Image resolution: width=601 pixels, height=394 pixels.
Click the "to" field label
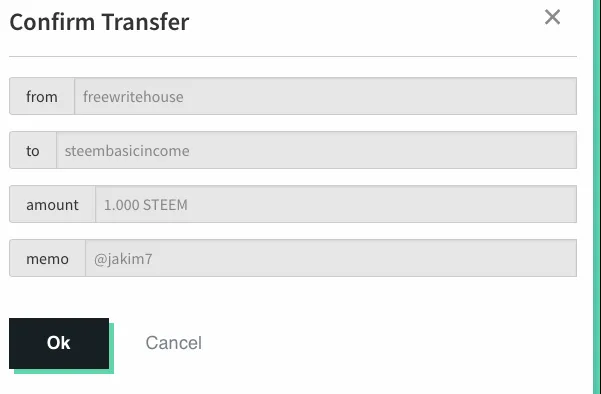[33, 150]
